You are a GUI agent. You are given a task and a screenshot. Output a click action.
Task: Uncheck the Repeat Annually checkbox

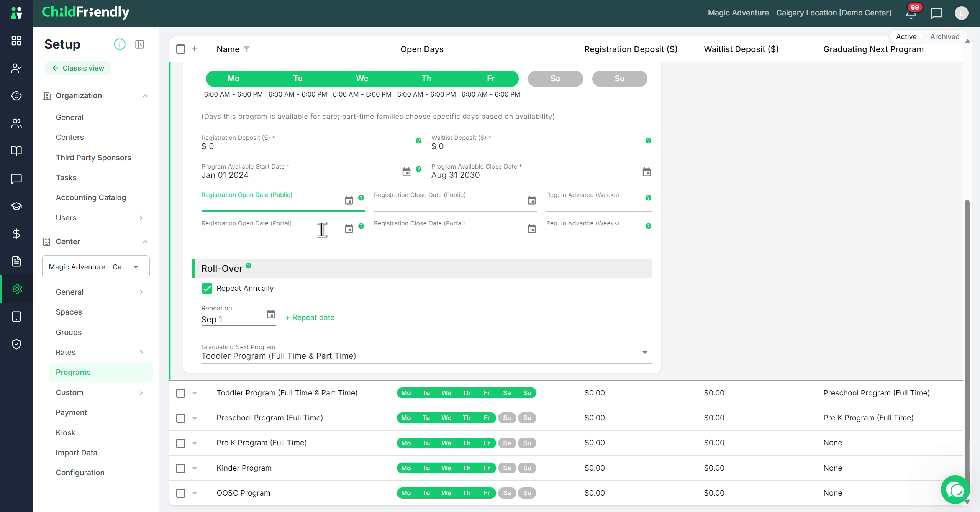pos(207,288)
